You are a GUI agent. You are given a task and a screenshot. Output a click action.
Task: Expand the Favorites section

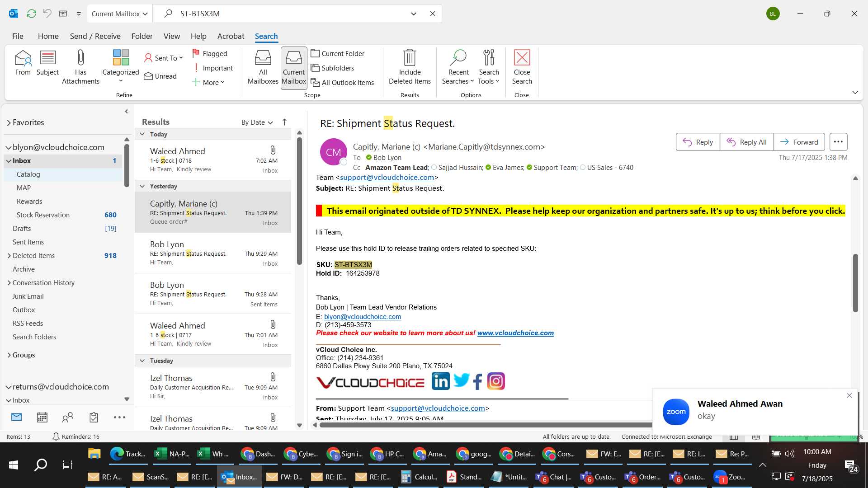tap(9, 123)
